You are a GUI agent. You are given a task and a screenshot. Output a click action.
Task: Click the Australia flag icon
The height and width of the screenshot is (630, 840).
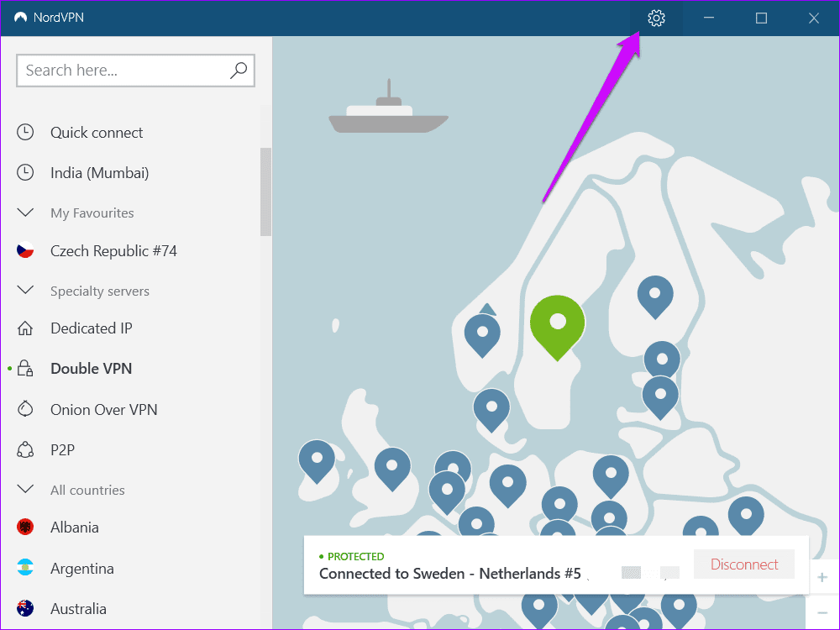coord(25,608)
